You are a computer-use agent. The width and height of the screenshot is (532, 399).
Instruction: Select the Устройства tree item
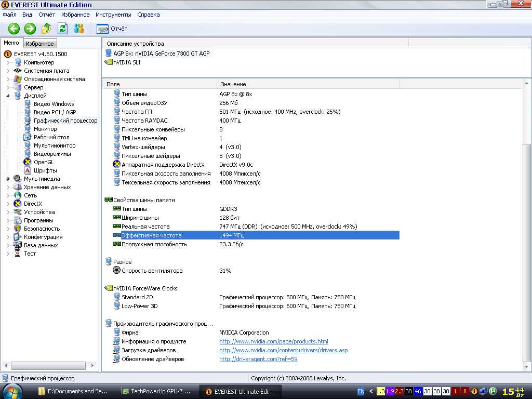click(x=39, y=212)
